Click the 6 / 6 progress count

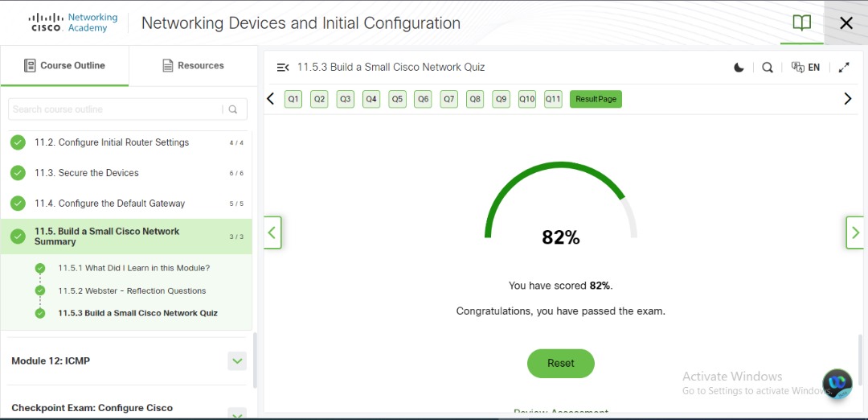(x=236, y=174)
